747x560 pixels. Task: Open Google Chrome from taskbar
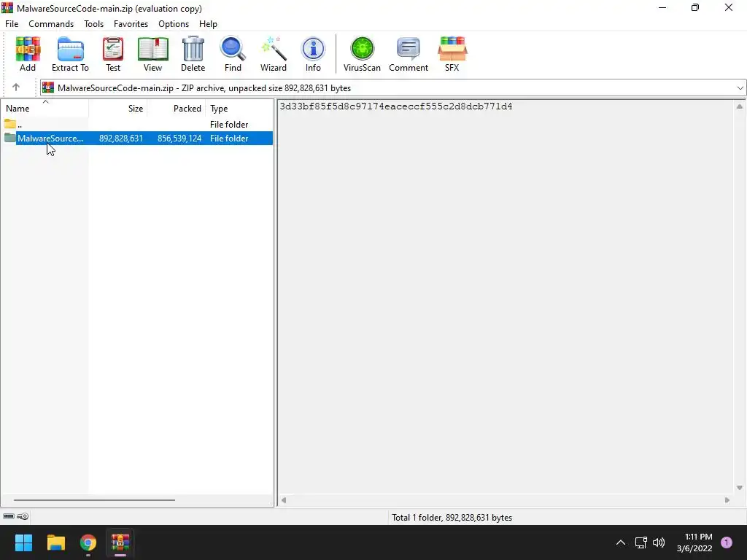pyautogui.click(x=88, y=542)
